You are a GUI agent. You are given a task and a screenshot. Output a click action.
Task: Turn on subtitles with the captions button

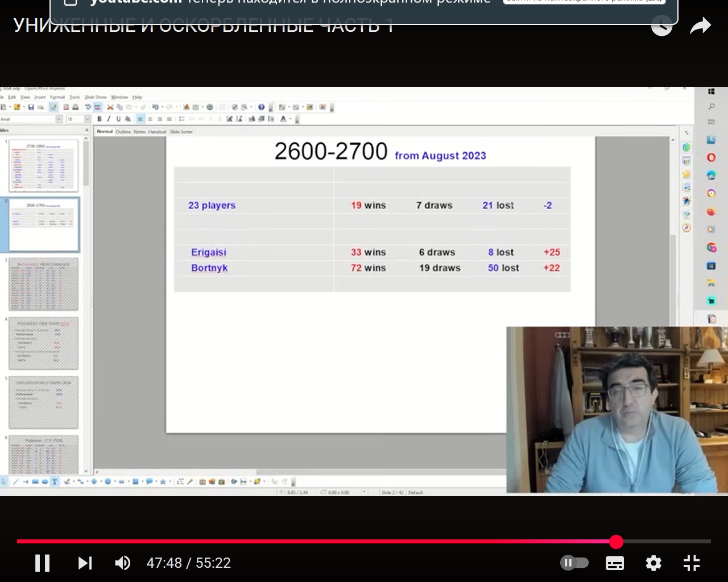point(615,563)
